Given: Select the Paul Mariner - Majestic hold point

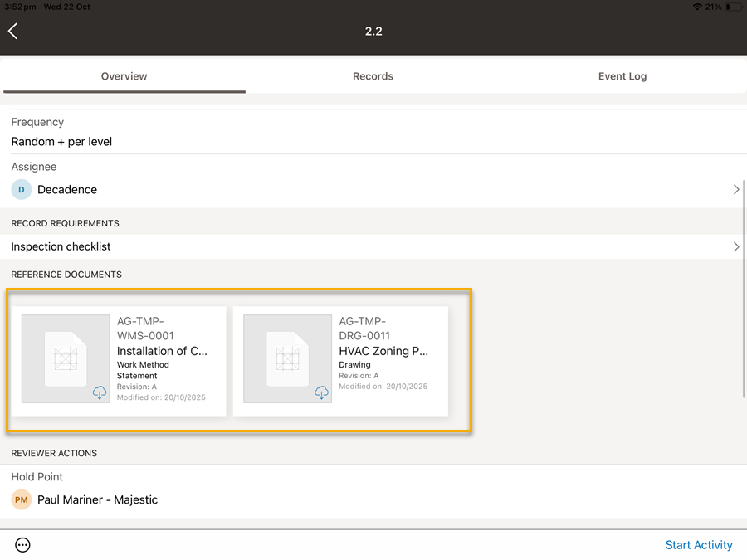Looking at the screenshot, I should (x=97, y=500).
